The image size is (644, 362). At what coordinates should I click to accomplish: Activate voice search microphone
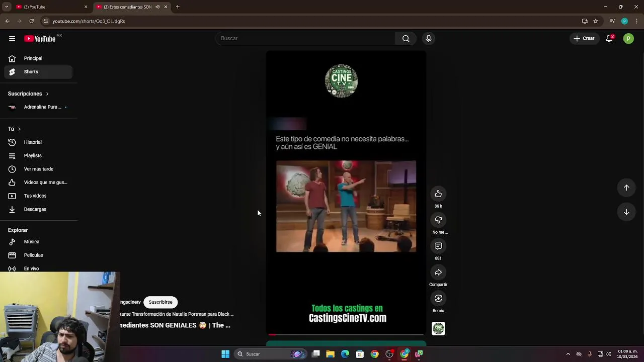click(429, 38)
